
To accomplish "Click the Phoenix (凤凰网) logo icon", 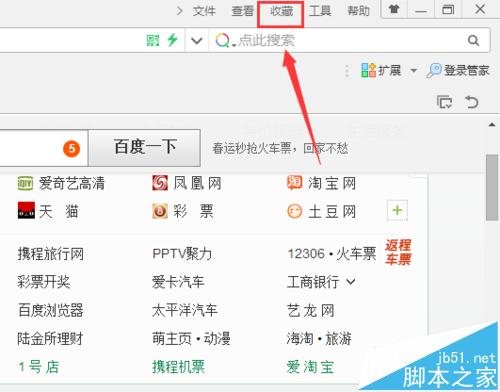I will [x=160, y=183].
